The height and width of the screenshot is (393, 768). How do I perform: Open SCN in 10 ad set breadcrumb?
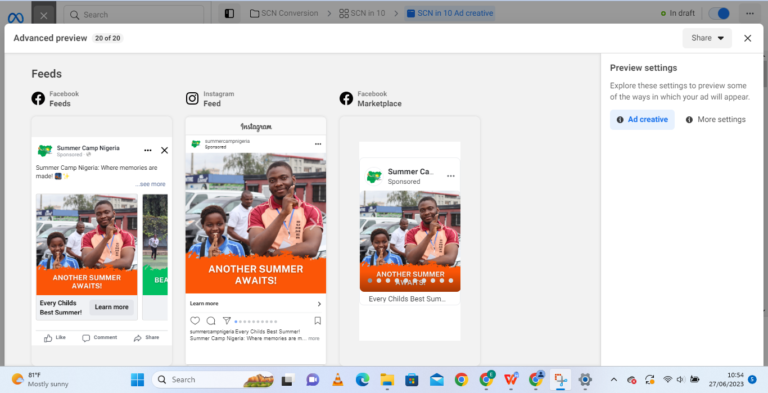[362, 13]
